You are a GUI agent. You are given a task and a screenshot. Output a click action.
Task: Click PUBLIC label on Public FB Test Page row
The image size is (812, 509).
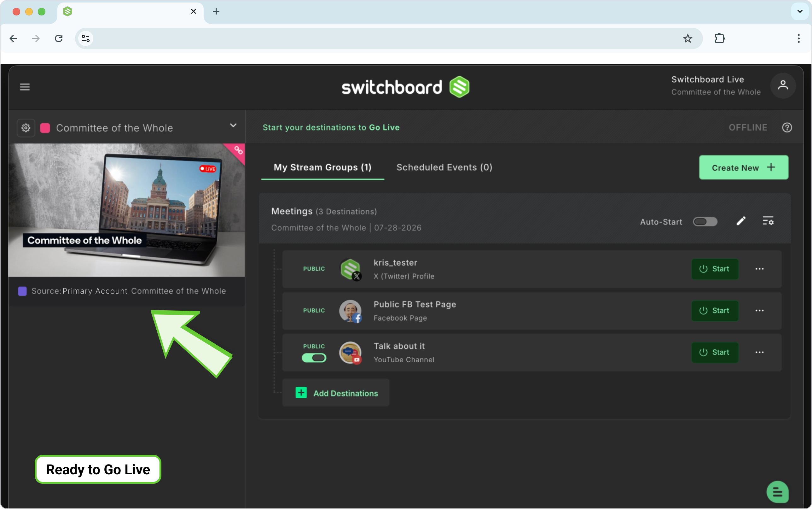click(x=314, y=311)
